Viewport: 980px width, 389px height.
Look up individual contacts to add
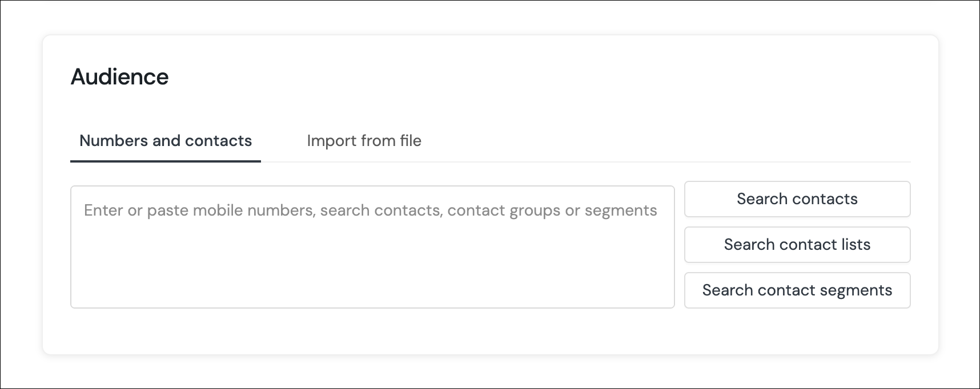pyautogui.click(x=797, y=199)
